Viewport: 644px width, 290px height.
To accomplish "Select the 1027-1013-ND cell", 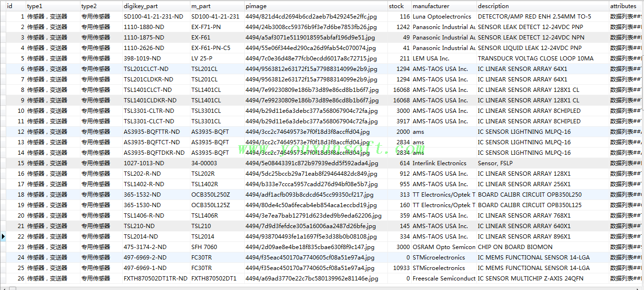I will point(156,163).
